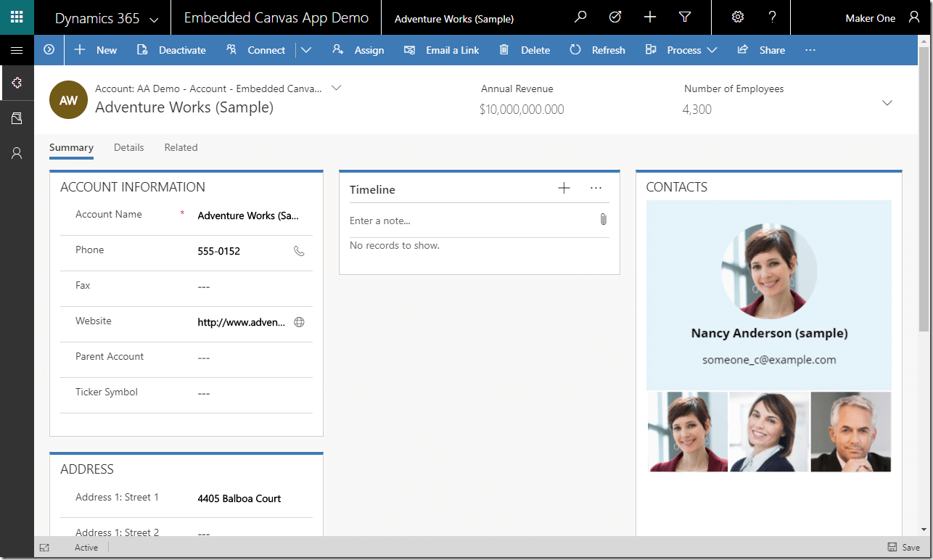Switch to the Details tab
Viewport: 933px width, 560px height.
click(x=128, y=147)
